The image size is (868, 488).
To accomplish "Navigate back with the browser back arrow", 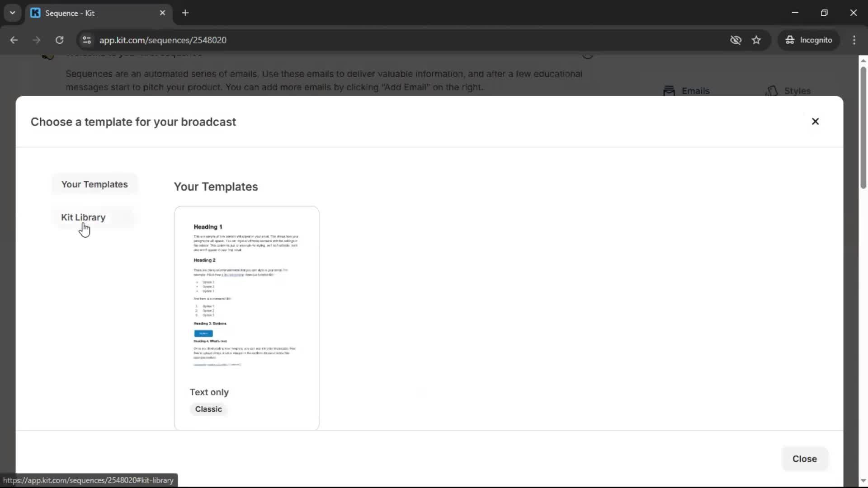I will click(14, 40).
